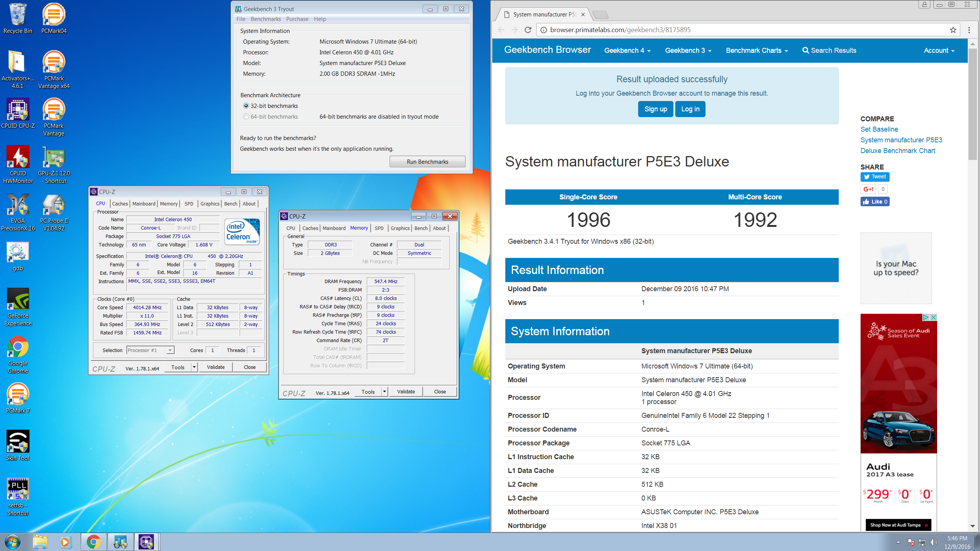The height and width of the screenshot is (551, 980).
Task: Open Google Chrome desktop shortcut
Action: coord(18,354)
